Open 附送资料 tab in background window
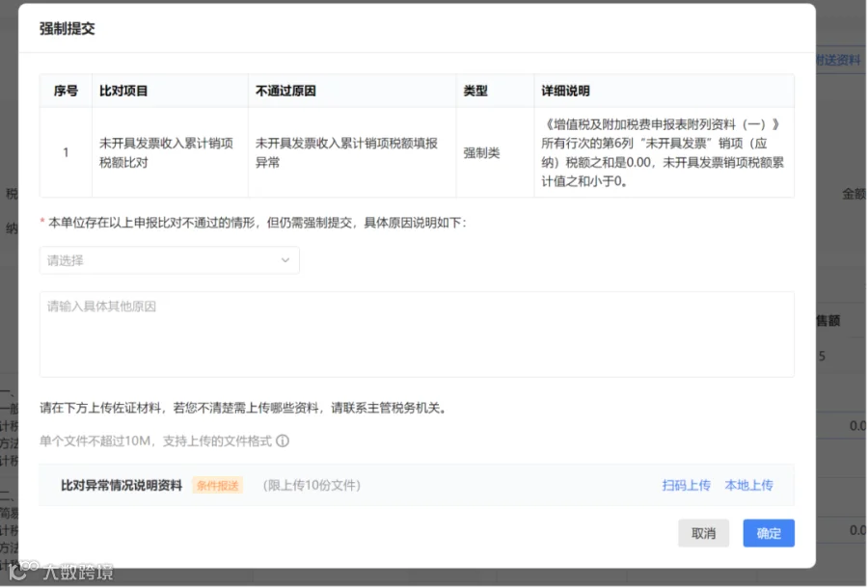This screenshot has width=868, height=588. click(838, 60)
